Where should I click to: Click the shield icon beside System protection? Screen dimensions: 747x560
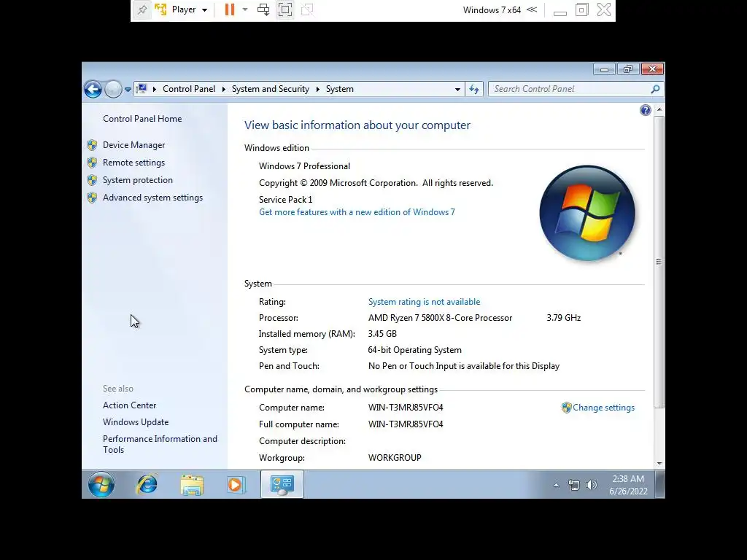pyautogui.click(x=93, y=181)
